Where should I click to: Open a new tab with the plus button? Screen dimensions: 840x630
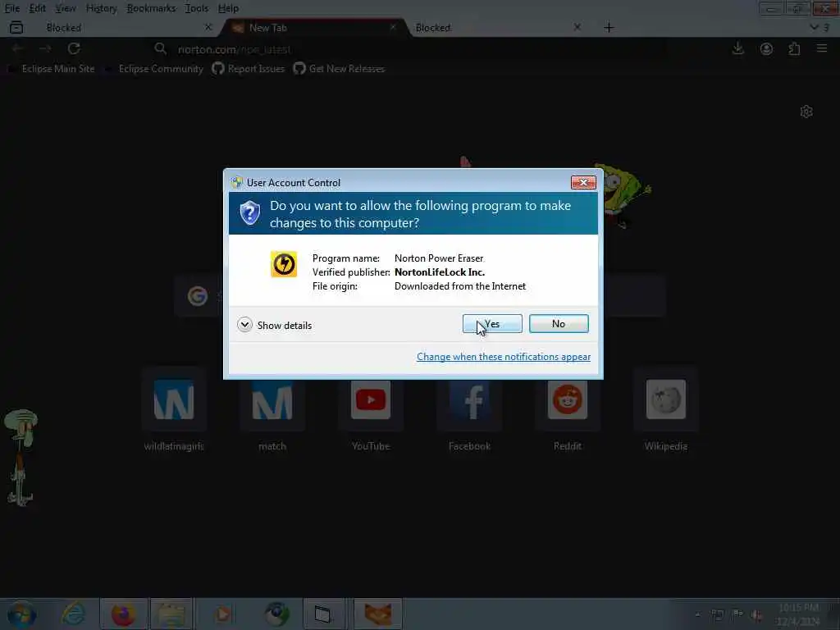click(x=609, y=27)
